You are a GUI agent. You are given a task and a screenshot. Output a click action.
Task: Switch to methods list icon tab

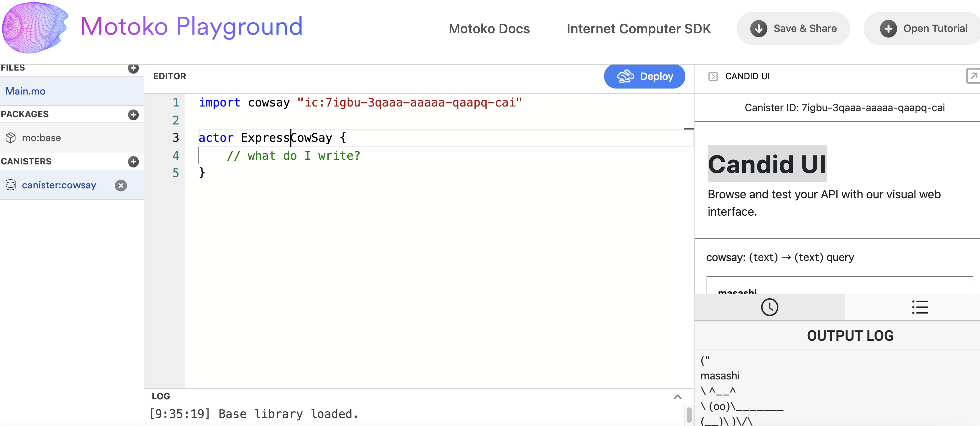click(x=919, y=307)
